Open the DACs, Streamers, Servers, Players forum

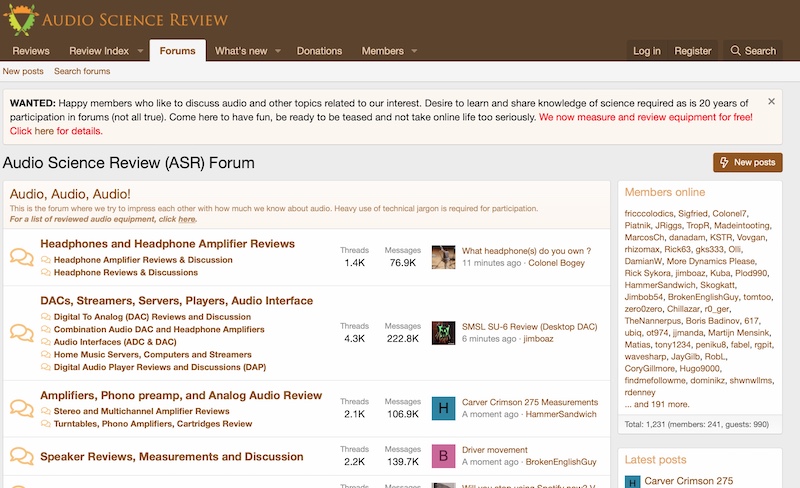pyautogui.click(x=177, y=301)
